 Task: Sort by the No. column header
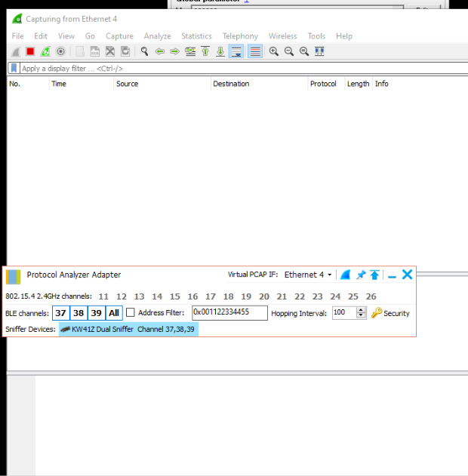click(x=28, y=84)
